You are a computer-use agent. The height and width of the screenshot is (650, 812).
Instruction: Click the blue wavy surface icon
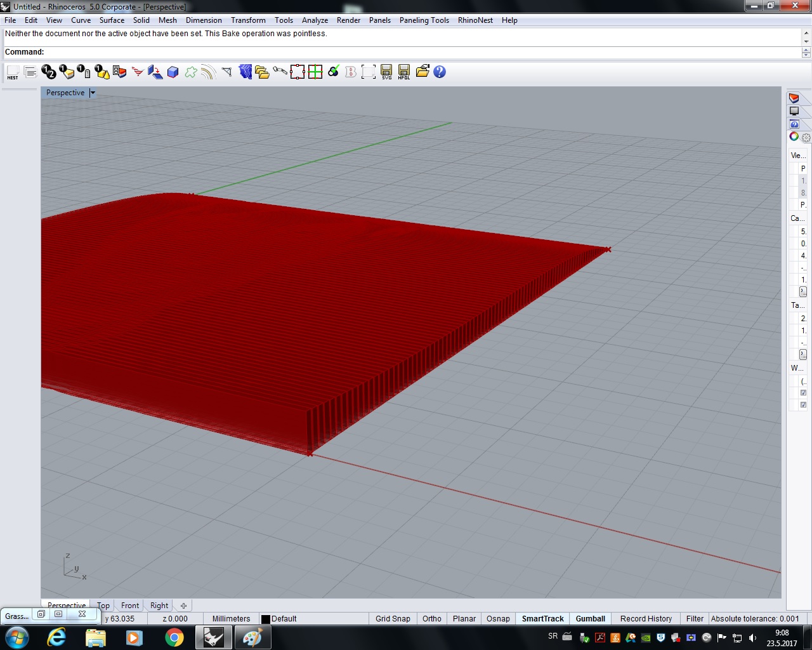coord(245,72)
